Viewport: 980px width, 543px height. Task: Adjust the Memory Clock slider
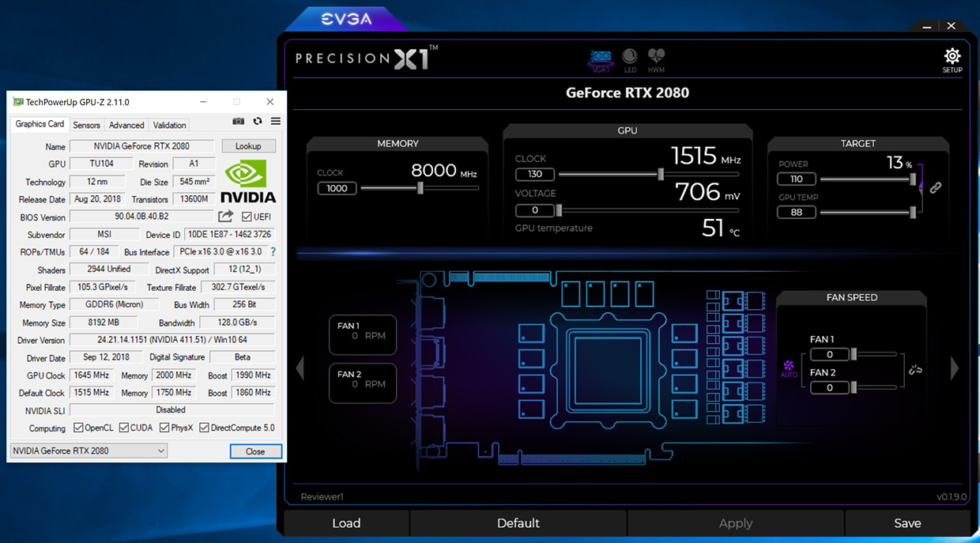[420, 188]
